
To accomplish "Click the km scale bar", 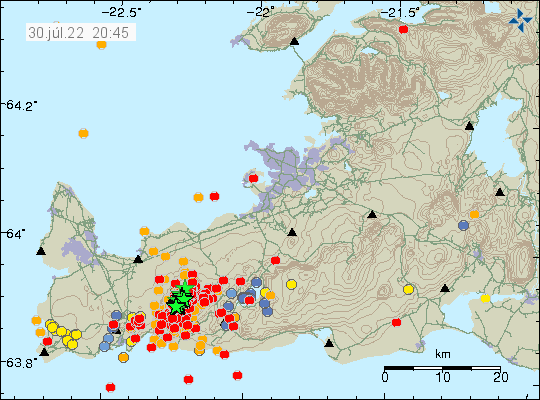I will (x=442, y=368).
